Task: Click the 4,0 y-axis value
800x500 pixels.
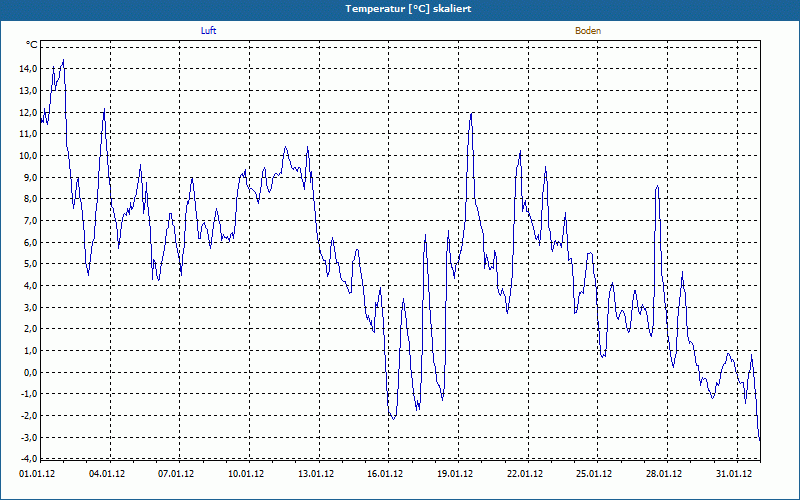Action: tap(30, 286)
